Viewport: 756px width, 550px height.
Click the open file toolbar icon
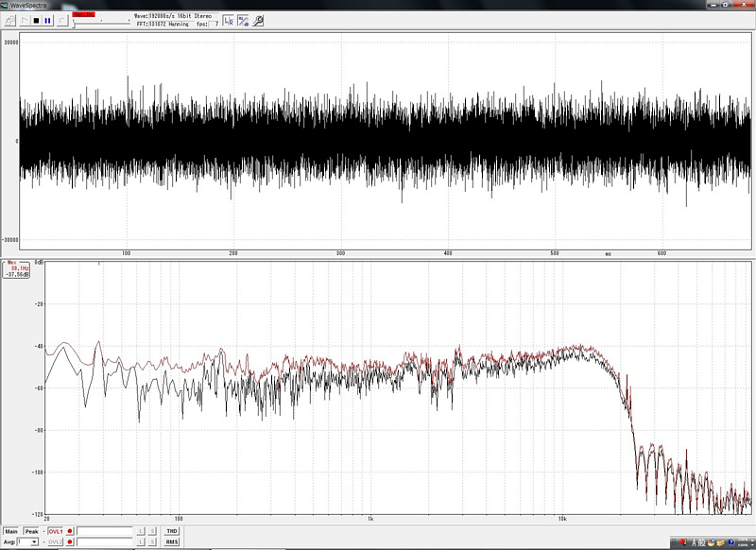tap(10, 21)
